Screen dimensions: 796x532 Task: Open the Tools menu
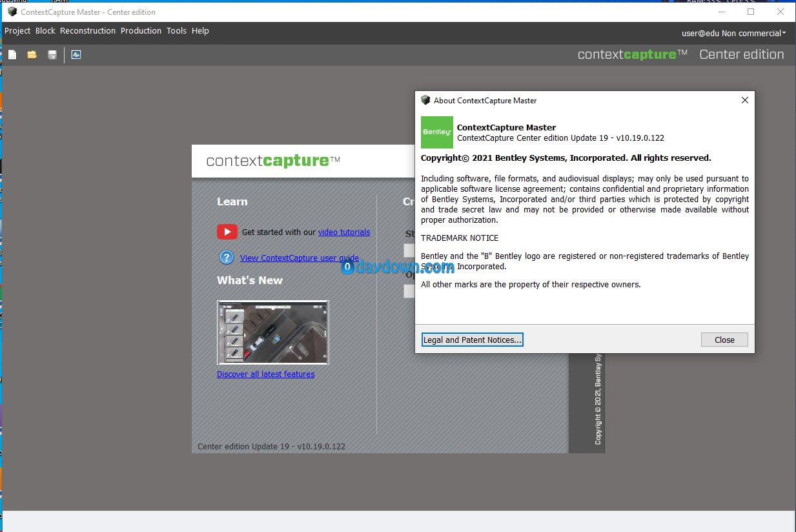(176, 31)
